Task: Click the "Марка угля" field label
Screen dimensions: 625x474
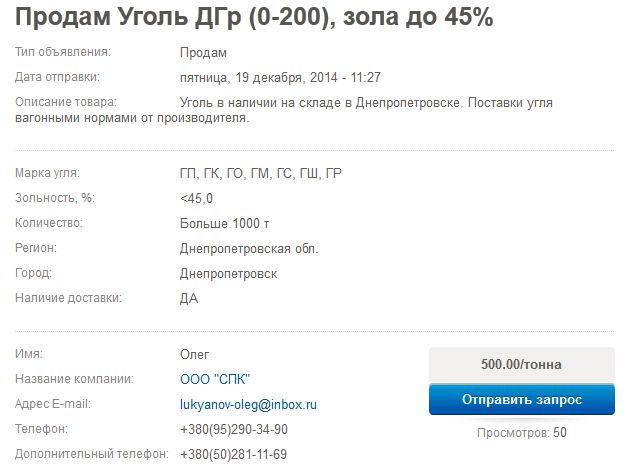Action: [47, 173]
